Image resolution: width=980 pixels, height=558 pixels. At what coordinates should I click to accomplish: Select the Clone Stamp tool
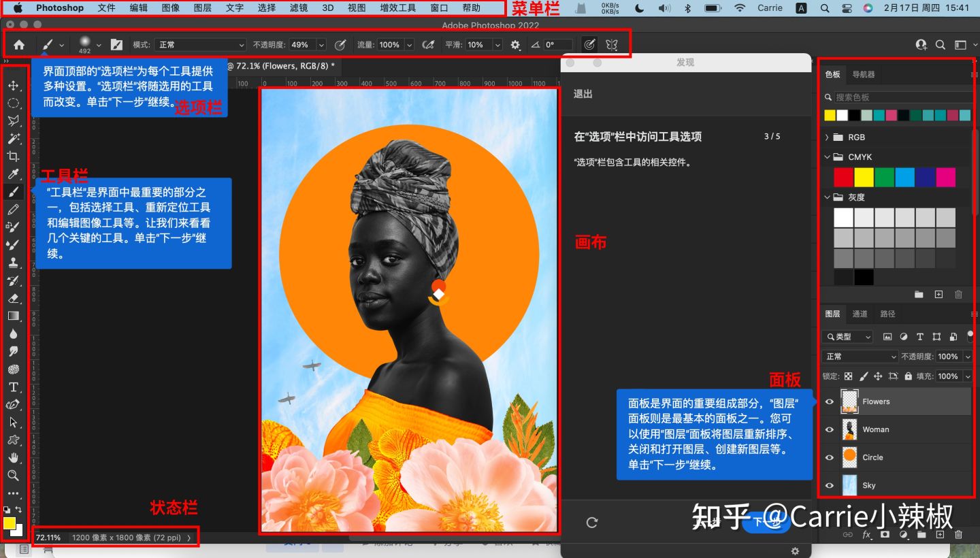coord(14,263)
